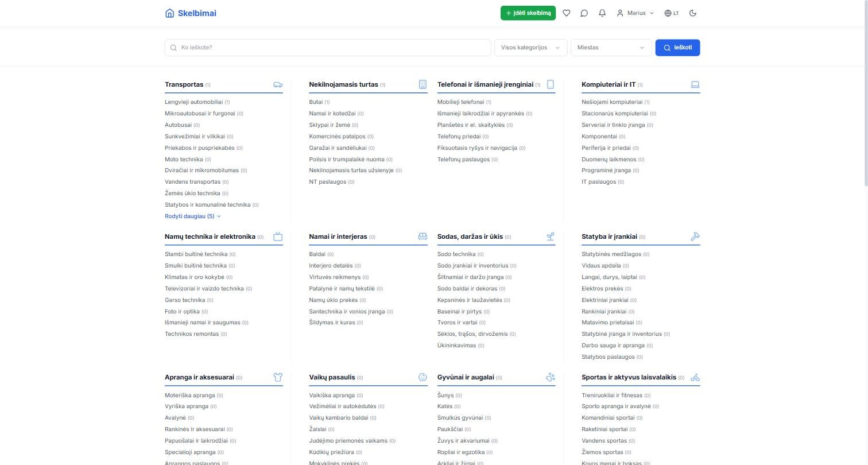Click the Skelbimai home logo

click(191, 13)
